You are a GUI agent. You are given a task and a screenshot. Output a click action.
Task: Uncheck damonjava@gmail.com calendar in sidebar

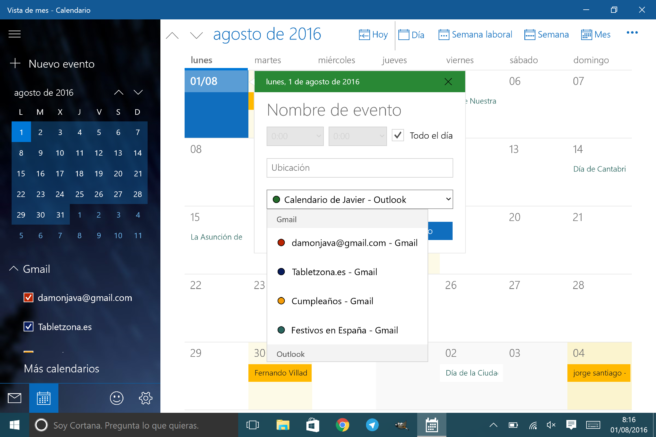[28, 298]
